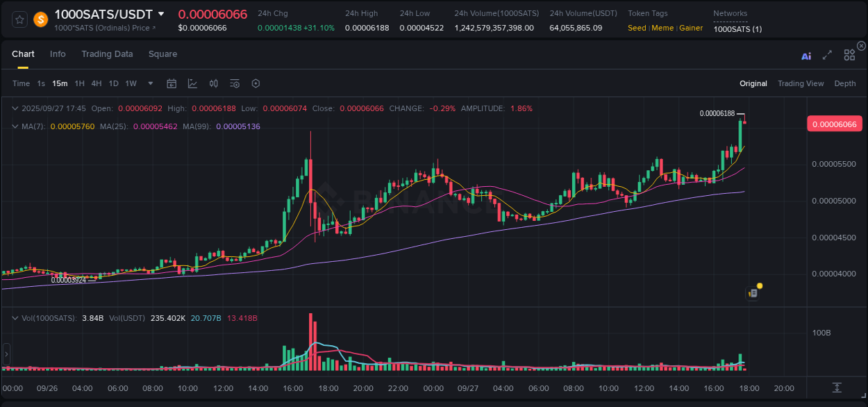
Task: Click the Info section link
Action: [x=58, y=54]
